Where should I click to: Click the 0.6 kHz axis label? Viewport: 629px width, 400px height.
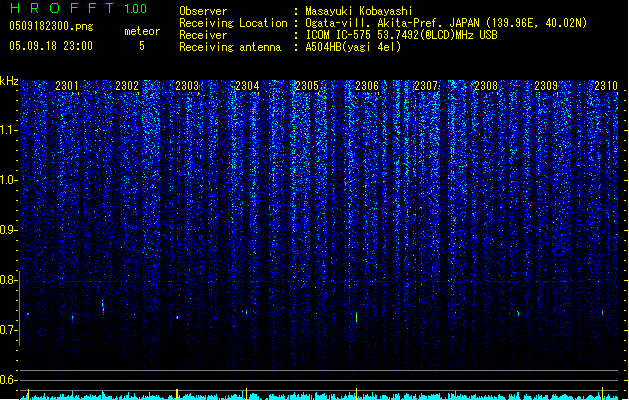(9, 380)
